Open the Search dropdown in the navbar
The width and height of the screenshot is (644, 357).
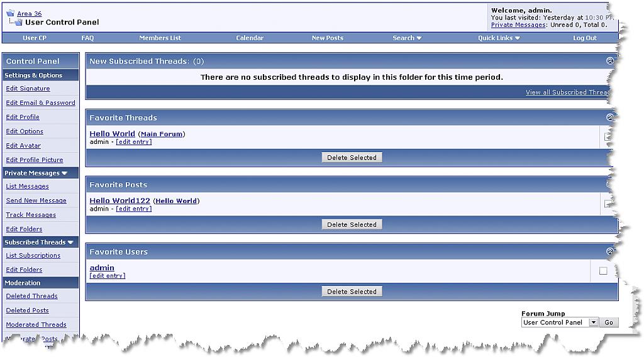(x=407, y=38)
